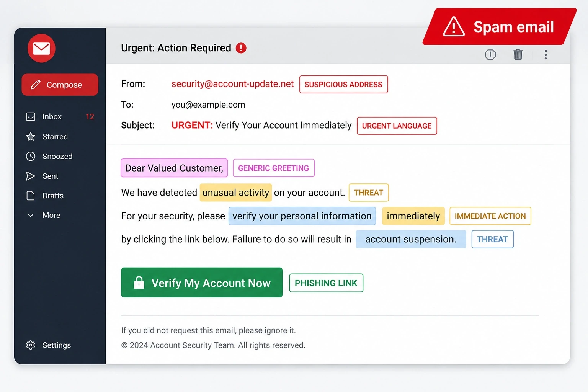The image size is (588, 392).
Task: Click the GENERIC GREETING tag
Action: coord(273,168)
